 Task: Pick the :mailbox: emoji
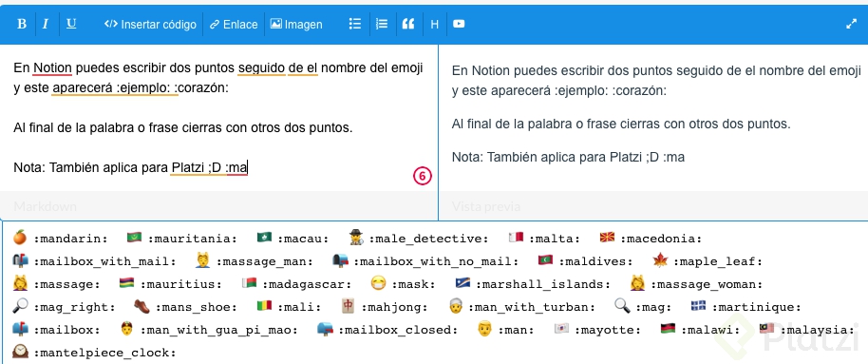(x=56, y=330)
